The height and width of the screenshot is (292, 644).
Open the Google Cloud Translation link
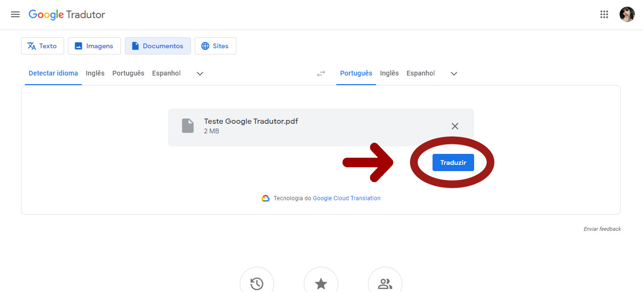347,198
